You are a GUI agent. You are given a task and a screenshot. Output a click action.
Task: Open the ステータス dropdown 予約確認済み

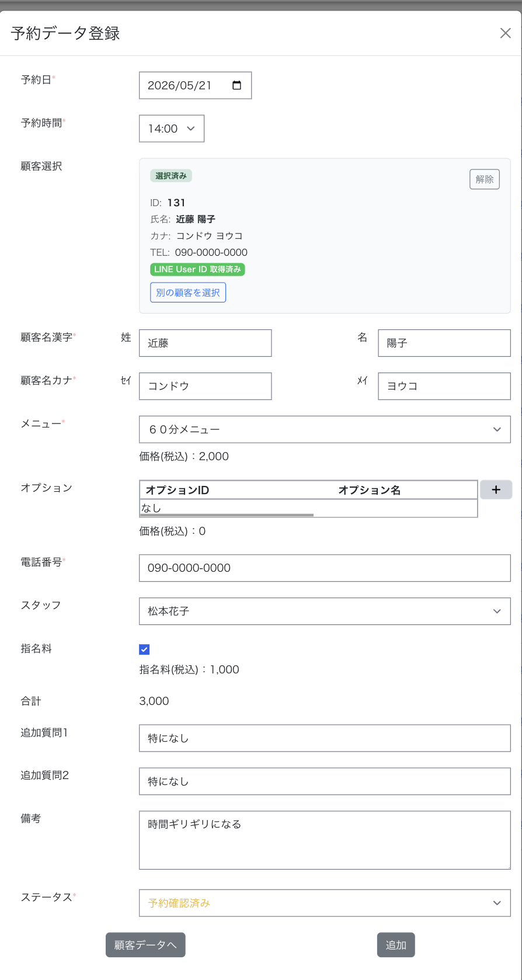pyautogui.click(x=325, y=903)
